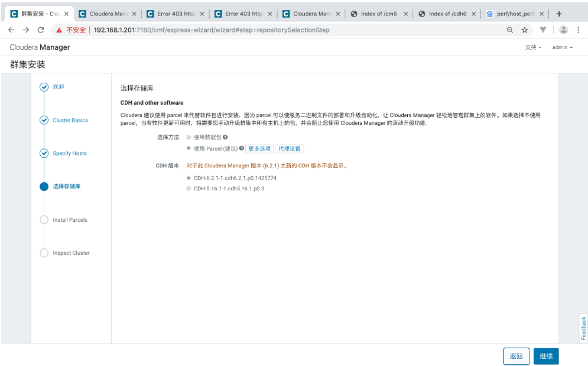Viewport: 588px width, 366px height.
Task: Go to the Specify Hosts step link
Action: [70, 153]
